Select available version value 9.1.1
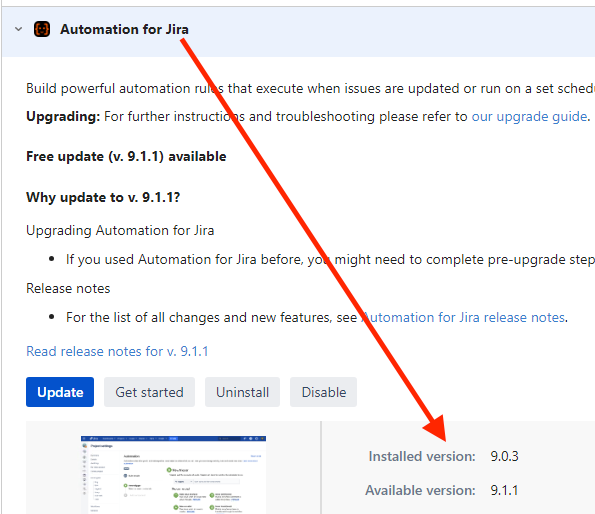This screenshot has width=595, height=514. [504, 490]
